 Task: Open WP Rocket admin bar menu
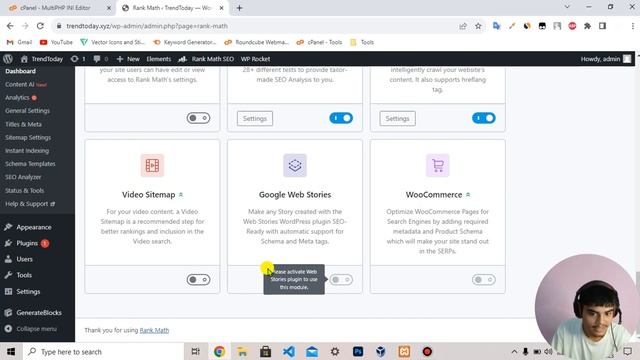tap(255, 59)
